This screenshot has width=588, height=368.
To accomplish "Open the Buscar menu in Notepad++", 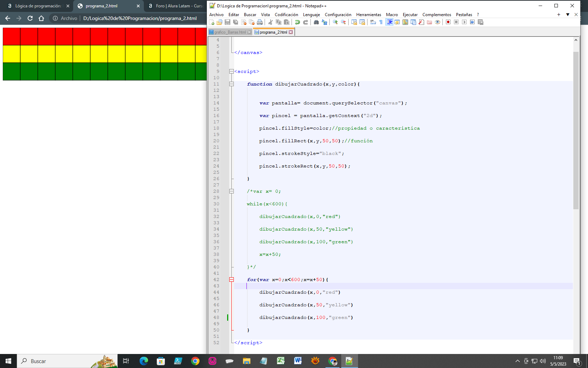I will (x=250, y=15).
